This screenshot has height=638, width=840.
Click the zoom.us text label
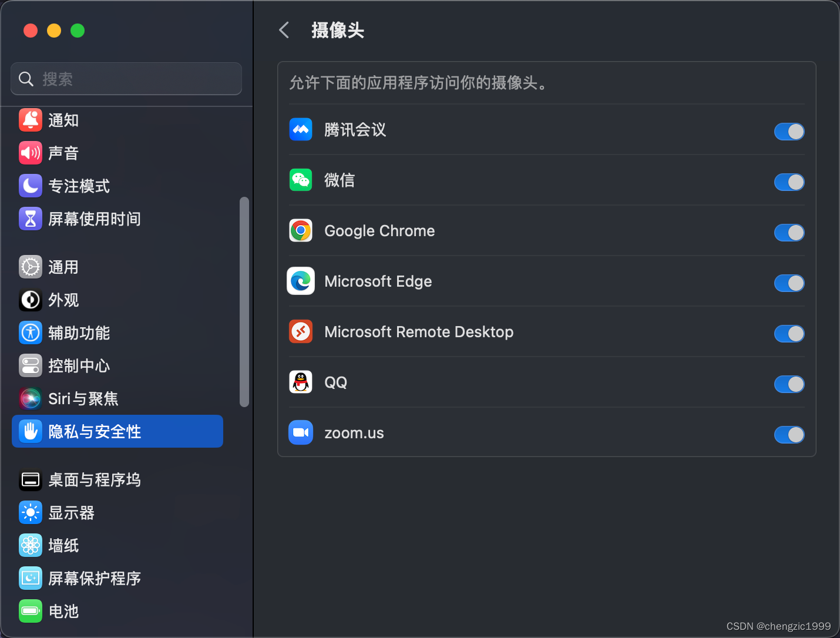(x=354, y=433)
